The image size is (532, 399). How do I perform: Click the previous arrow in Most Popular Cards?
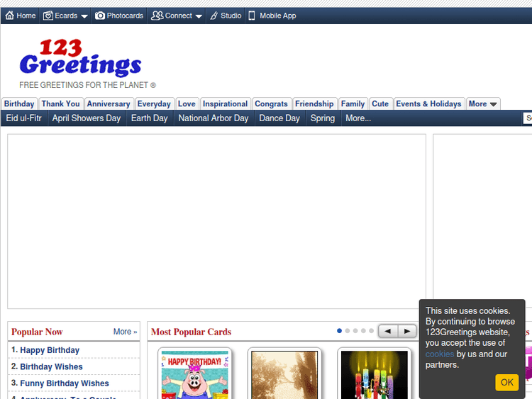pyautogui.click(x=388, y=331)
